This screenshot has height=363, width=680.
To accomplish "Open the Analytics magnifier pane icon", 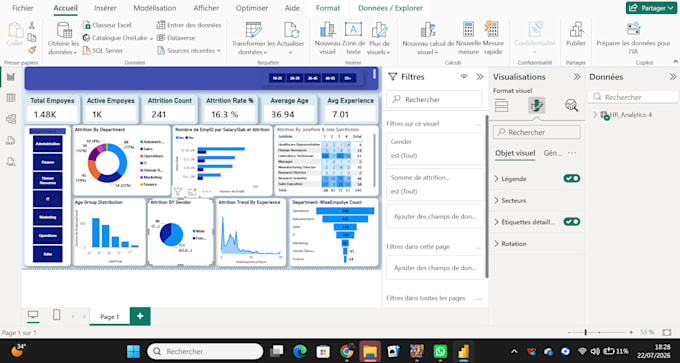I will pos(571,105).
